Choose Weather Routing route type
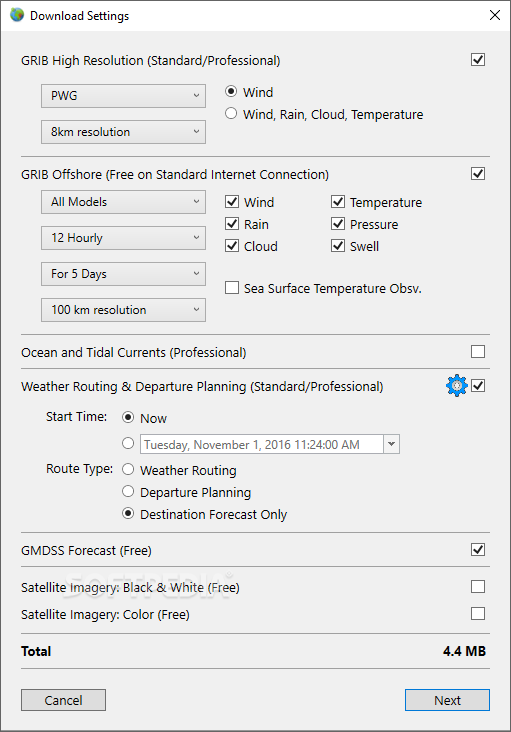Screen dimensions: 511x732 coord(128,469)
